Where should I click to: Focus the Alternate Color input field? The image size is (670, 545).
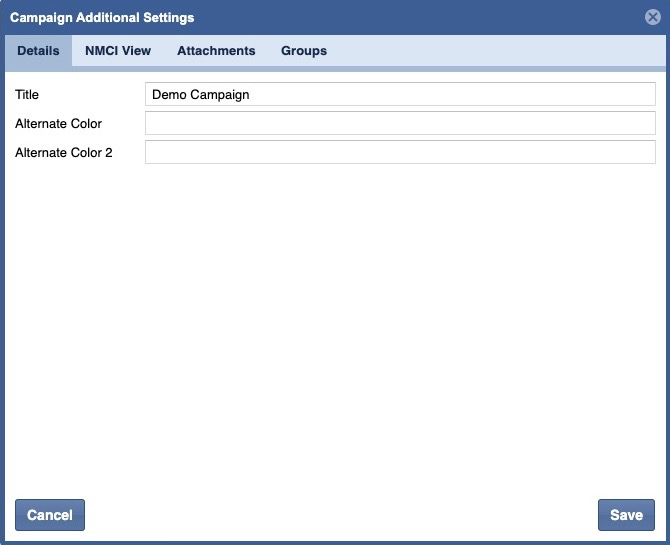(x=400, y=123)
